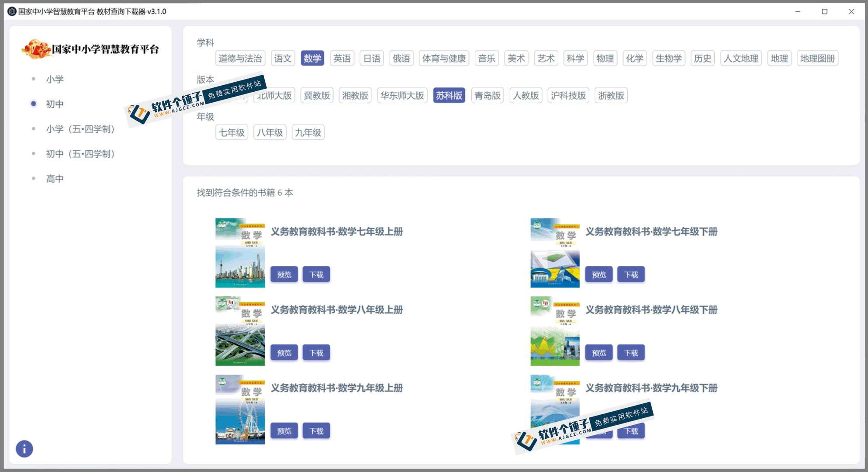Download 数学八年级下册 textbook
868x472 pixels.
631,353
